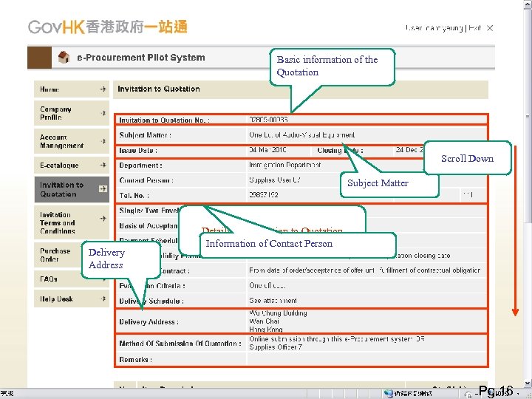Image resolution: width=532 pixels, height=399 pixels.
Task: Click the arrow icon on Company Profile
Action: pos(103,113)
